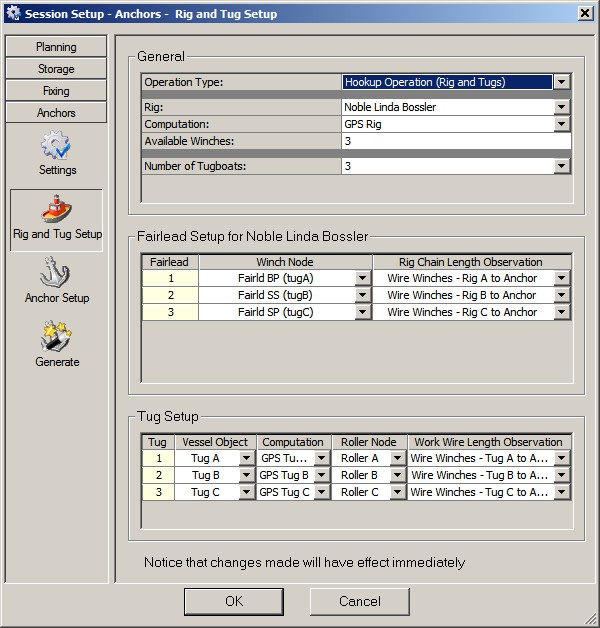Expand the Computation GPS Rig dropdown
Viewport: 600px width, 628px height.
(x=562, y=124)
